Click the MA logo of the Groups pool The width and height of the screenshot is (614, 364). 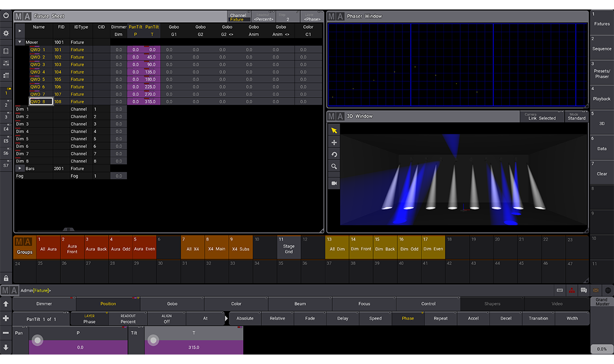pyautogui.click(x=24, y=242)
